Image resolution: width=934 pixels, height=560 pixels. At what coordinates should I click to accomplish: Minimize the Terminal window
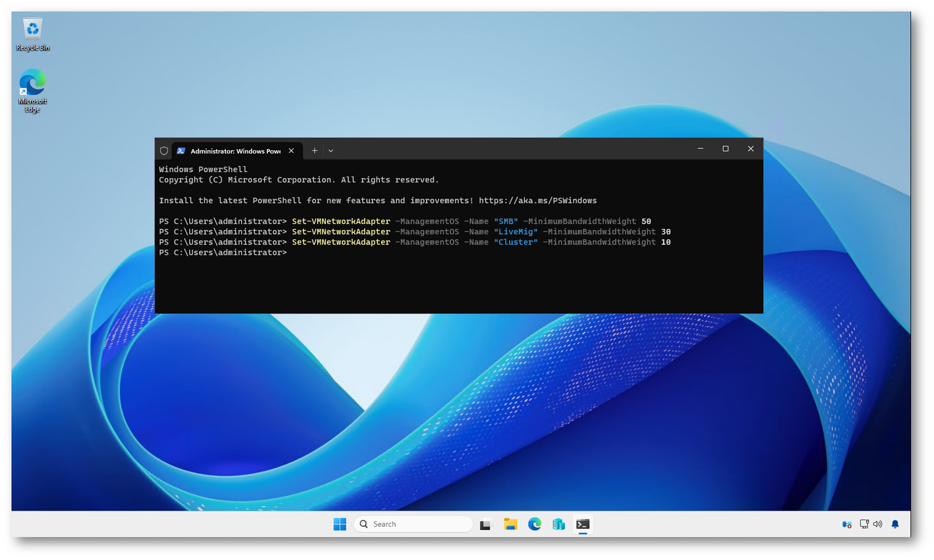pos(700,149)
